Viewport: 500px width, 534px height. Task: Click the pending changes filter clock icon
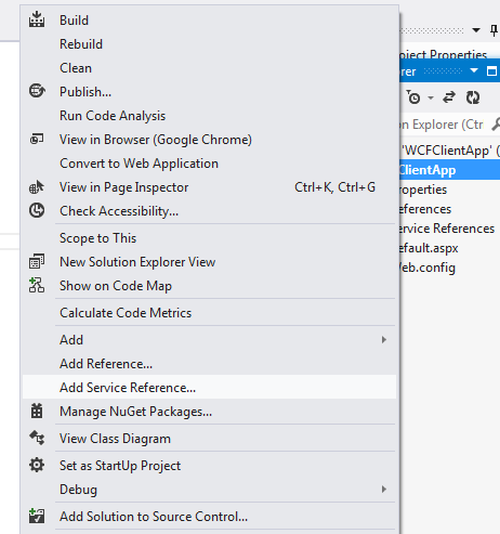click(413, 97)
